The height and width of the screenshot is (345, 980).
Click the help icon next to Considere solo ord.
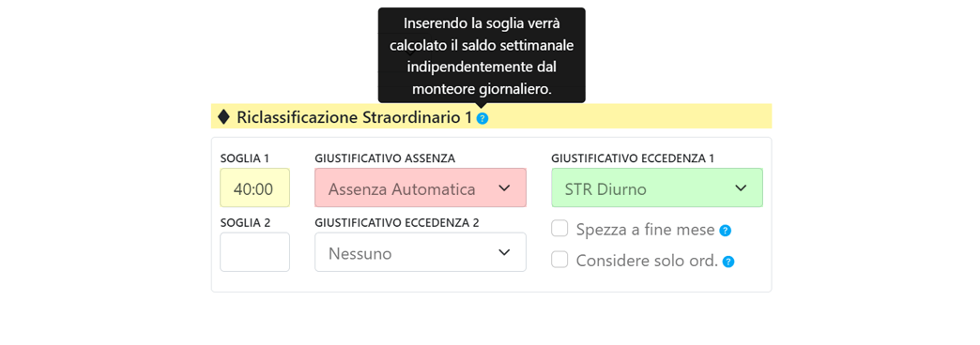pyautogui.click(x=728, y=262)
